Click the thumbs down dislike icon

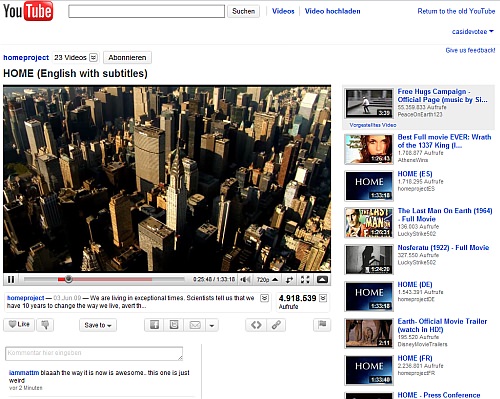(x=45, y=324)
